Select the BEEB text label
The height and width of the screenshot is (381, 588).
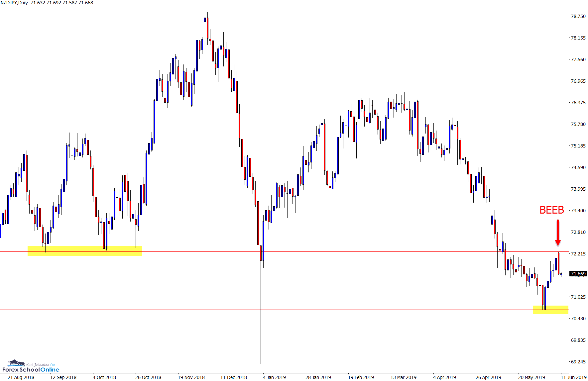click(551, 210)
